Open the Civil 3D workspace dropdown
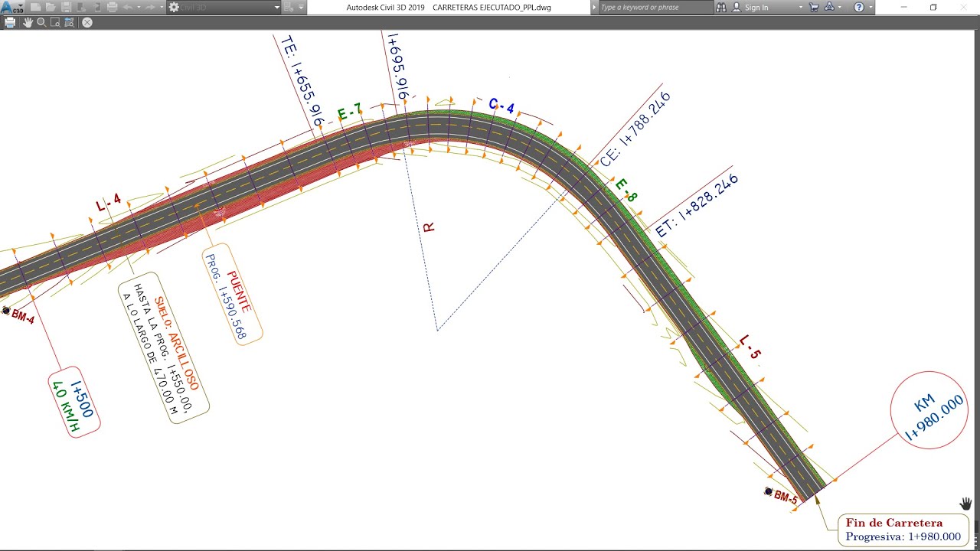The image size is (980, 551). (224, 7)
